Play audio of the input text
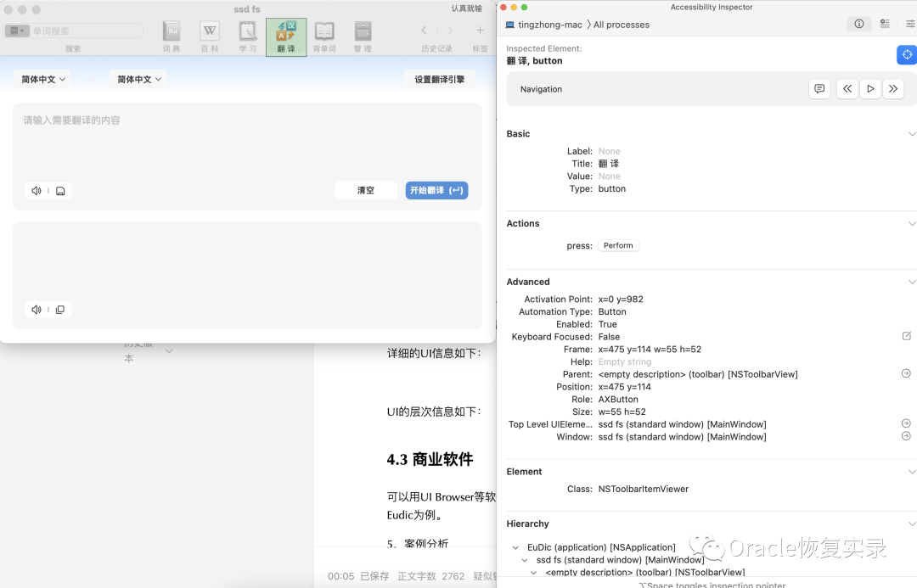The width and height of the screenshot is (917, 588). tap(37, 191)
